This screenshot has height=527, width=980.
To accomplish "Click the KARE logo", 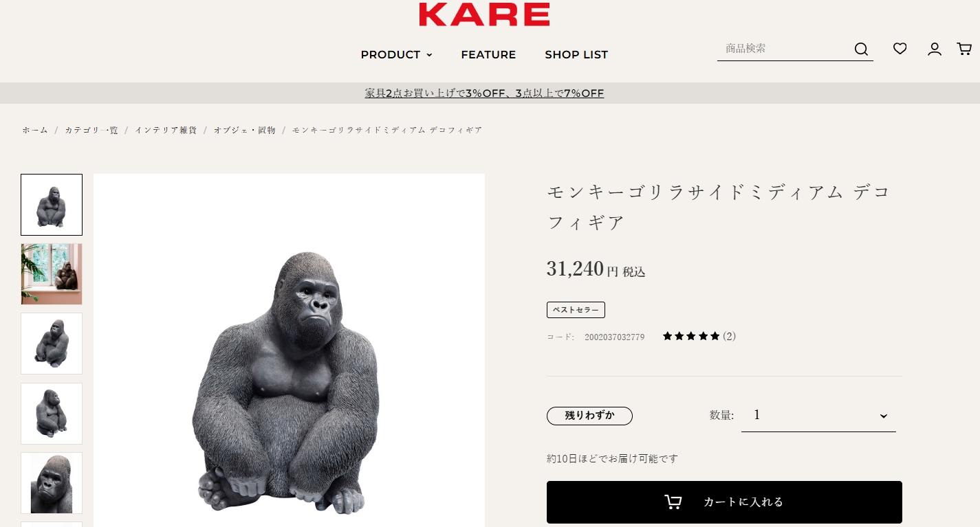I will 484,14.
